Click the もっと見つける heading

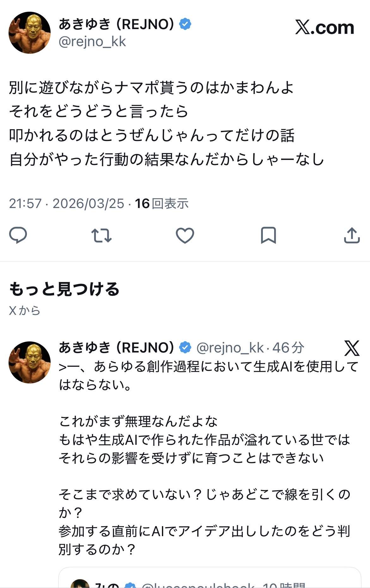64,289
